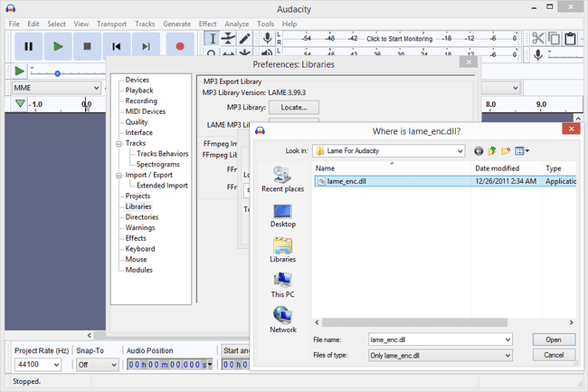Create a new folder in file dialog

(x=506, y=151)
